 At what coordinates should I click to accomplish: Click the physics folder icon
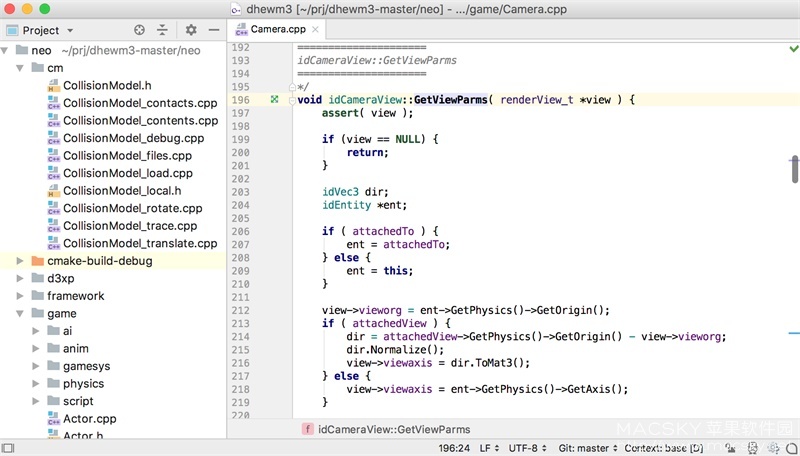54,383
